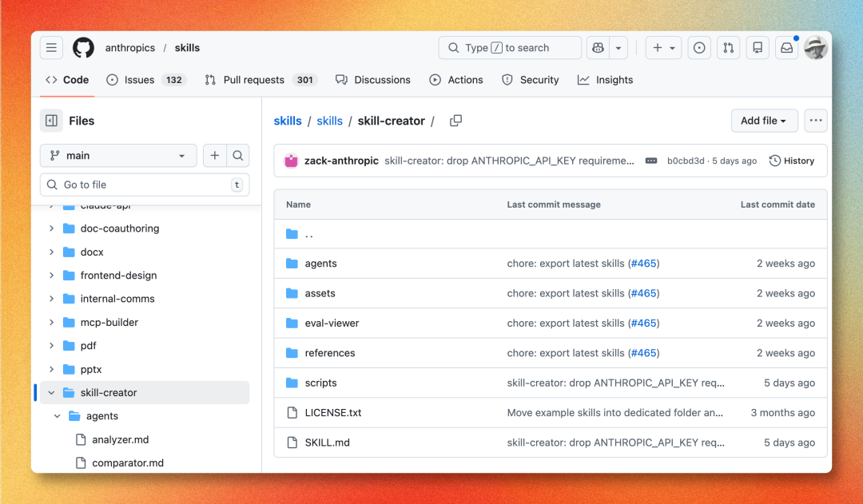Screen dimensions: 863x504
Task: Open zack-anthropic author profile
Action: click(341, 161)
